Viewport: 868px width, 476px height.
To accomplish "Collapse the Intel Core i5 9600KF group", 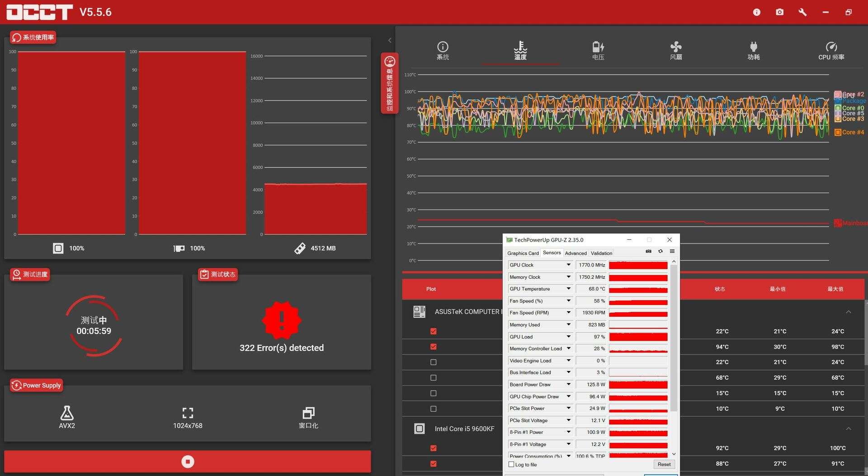I will (849, 429).
